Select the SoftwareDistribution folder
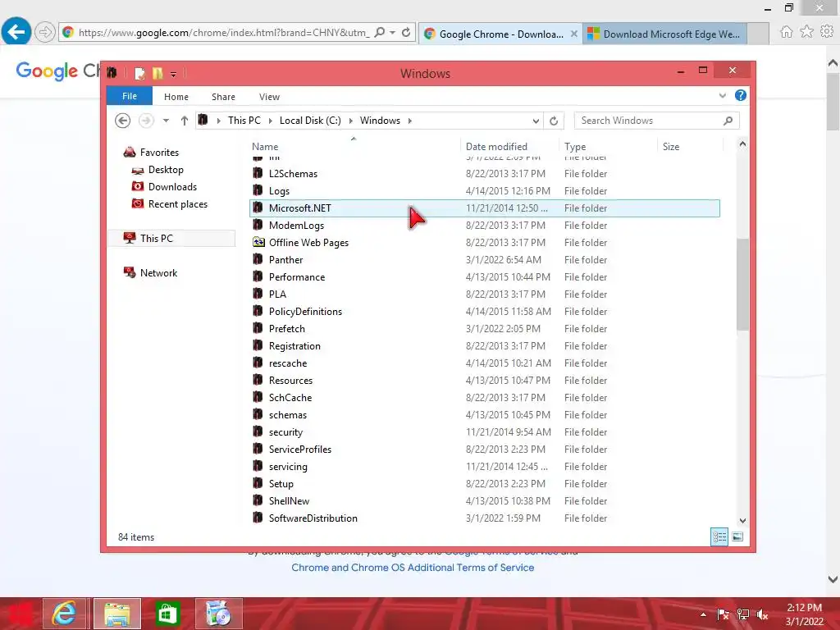Viewport: 840px width, 630px height. click(x=485, y=518)
